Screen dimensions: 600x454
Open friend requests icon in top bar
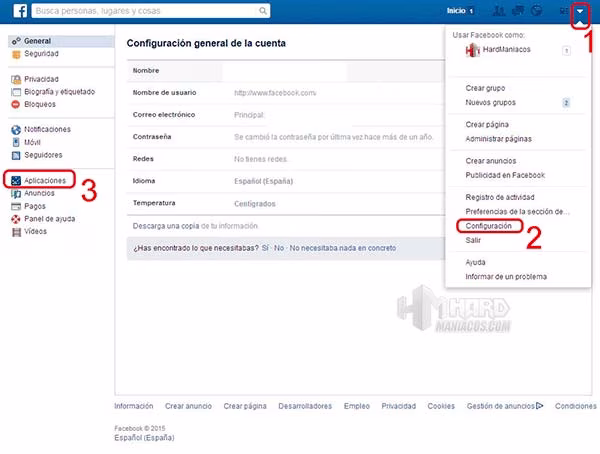(499, 11)
